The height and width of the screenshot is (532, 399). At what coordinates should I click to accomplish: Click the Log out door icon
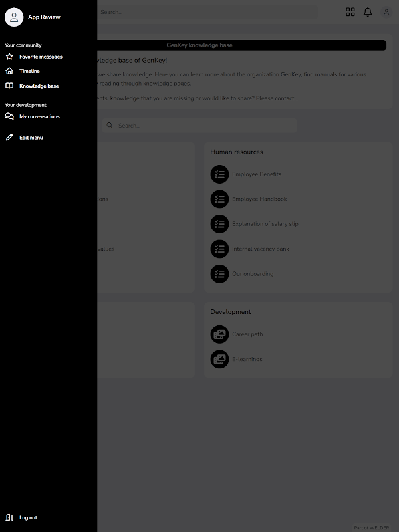point(9,517)
